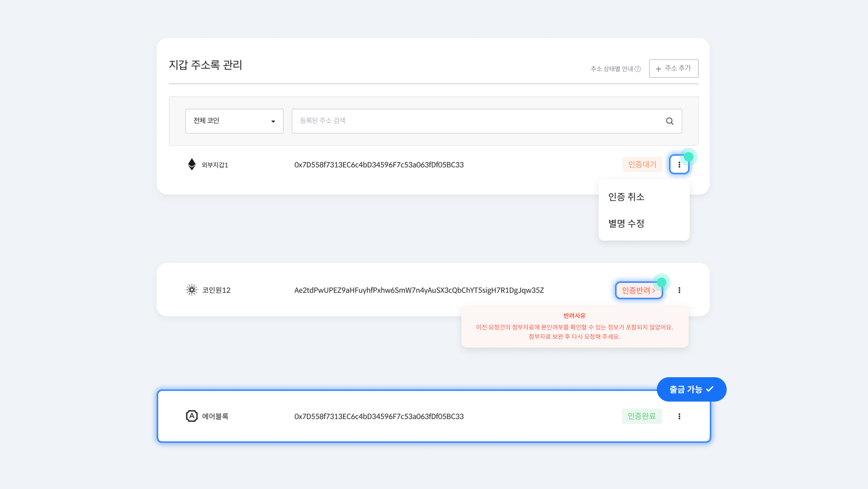Open the more options menu for 외부지갑1
868x489 pixels.
pos(679,165)
